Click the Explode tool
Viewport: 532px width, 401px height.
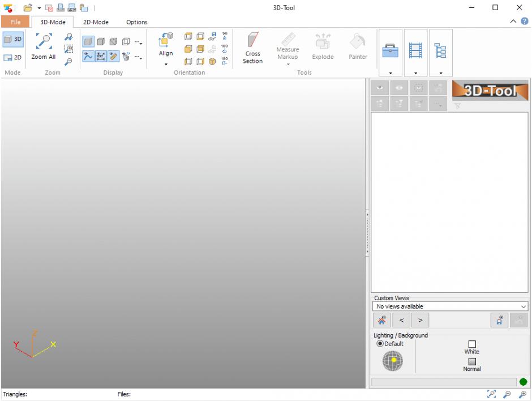pos(323,47)
